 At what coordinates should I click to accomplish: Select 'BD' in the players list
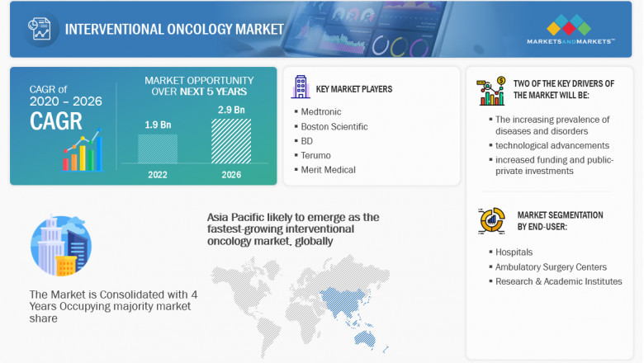[307, 141]
